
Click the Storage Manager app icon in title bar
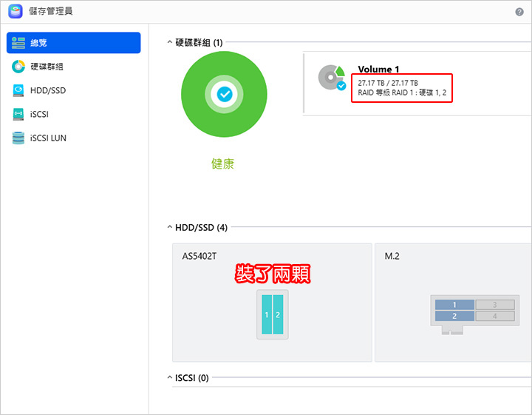[16, 11]
